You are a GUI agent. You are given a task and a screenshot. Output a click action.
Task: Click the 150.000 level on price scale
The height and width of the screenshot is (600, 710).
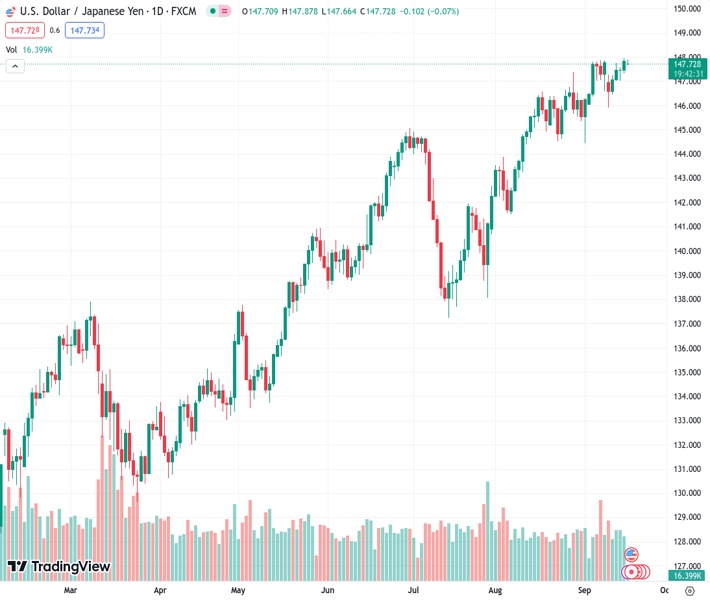[x=685, y=9]
